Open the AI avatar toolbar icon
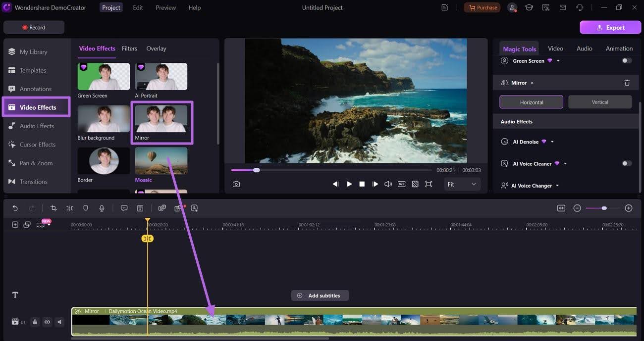This screenshot has width=644, height=341. (x=194, y=208)
